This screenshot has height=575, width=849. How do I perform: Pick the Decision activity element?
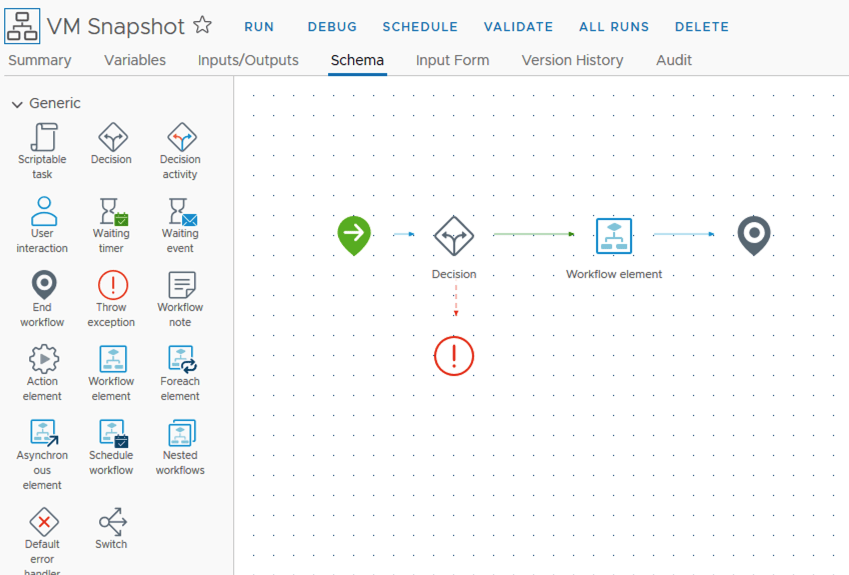[180, 138]
